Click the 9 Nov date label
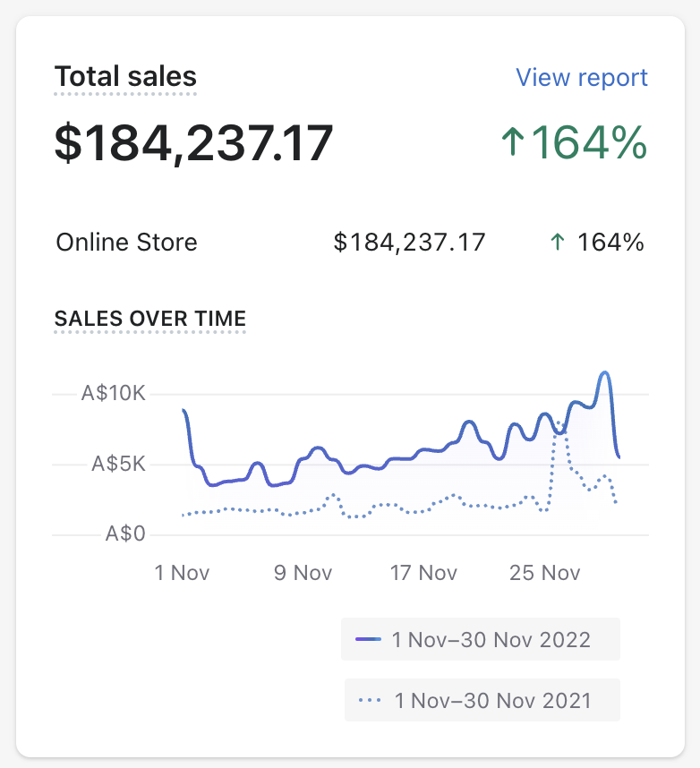 (x=303, y=573)
